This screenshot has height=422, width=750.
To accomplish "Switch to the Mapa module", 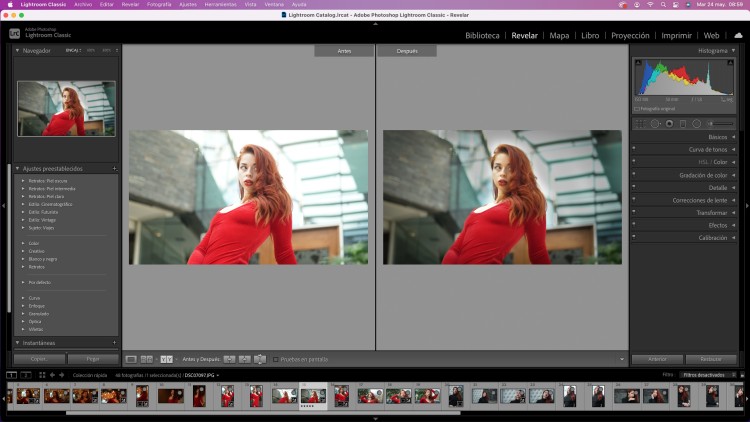I will (x=559, y=35).
